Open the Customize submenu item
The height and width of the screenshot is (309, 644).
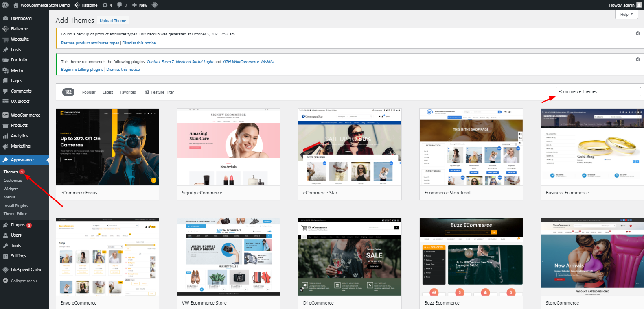click(13, 181)
